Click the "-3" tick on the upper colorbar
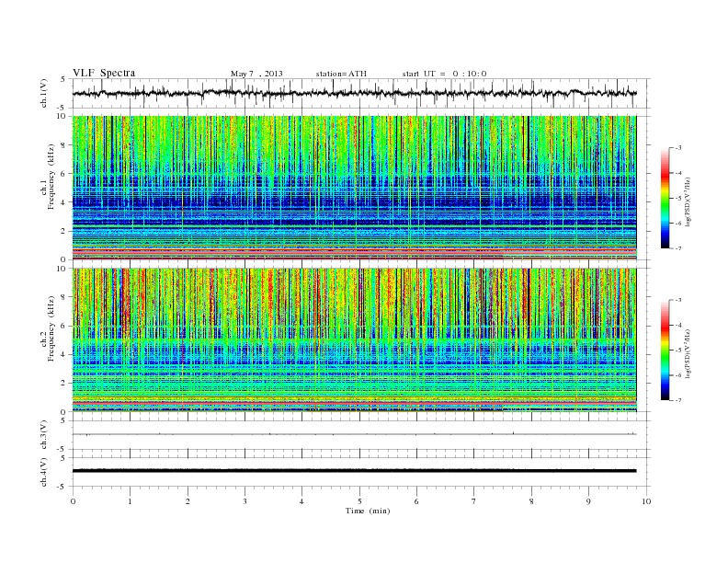Screen dimensions: 728x563 coord(677,148)
